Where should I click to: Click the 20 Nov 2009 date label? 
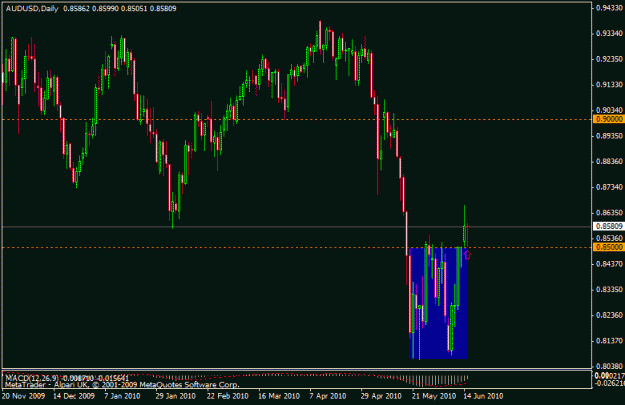[x=23, y=396]
